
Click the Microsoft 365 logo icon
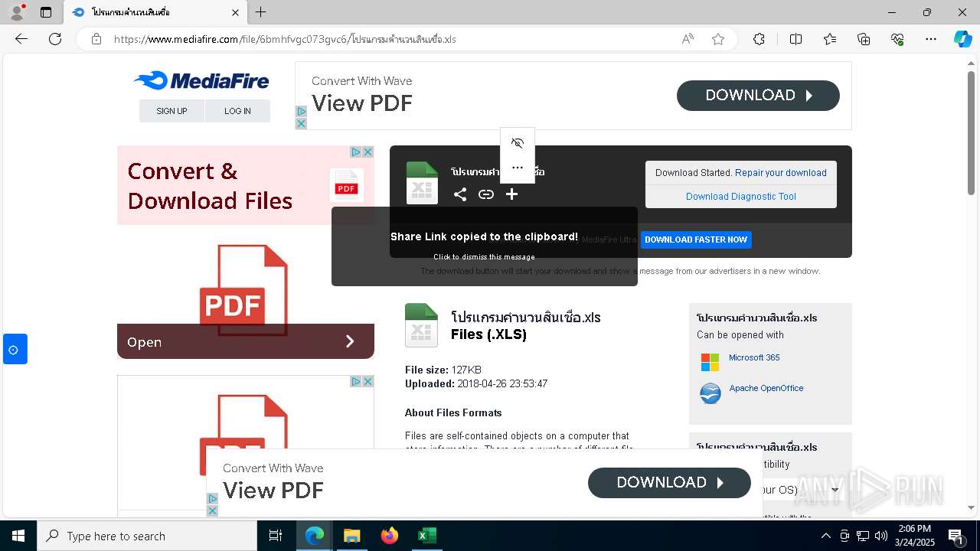pyautogui.click(x=710, y=362)
